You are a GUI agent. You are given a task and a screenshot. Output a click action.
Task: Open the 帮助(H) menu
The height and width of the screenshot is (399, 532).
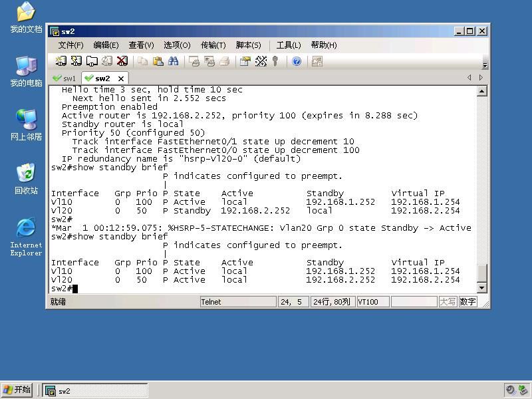pyautogui.click(x=324, y=45)
